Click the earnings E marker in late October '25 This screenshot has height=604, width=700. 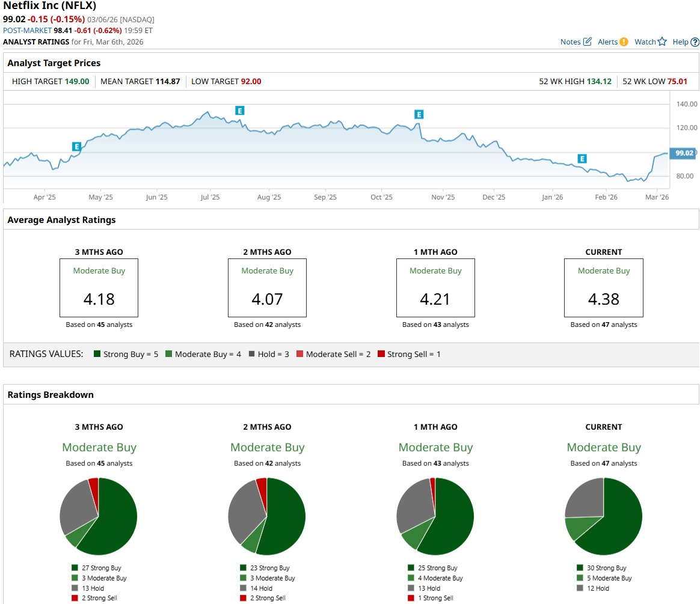[x=419, y=114]
